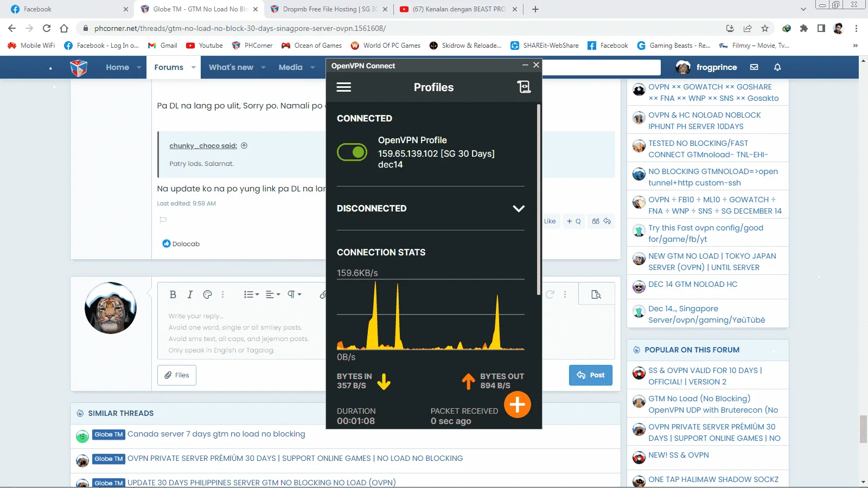Click the import profile icon in OpenVPN
Viewport: 868px width, 488px height.
[524, 87]
